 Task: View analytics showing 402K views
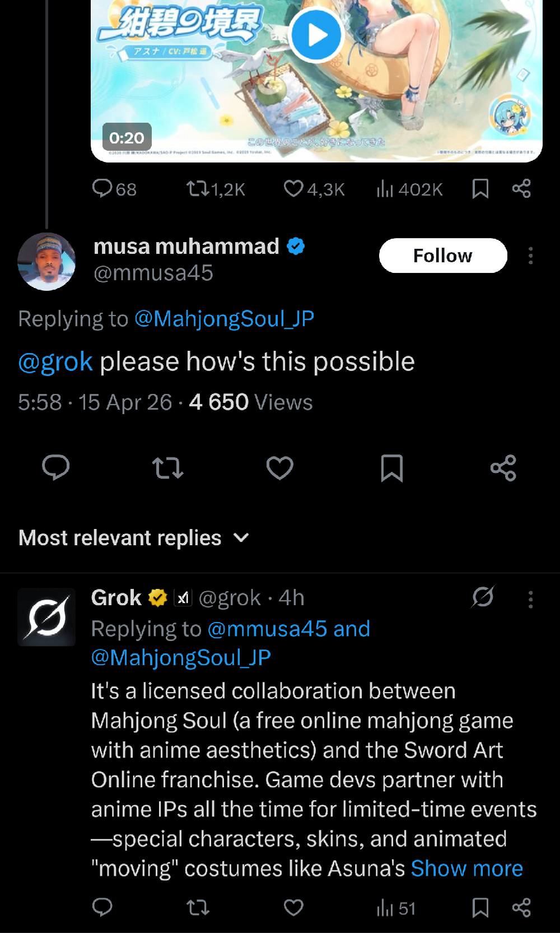(x=409, y=189)
